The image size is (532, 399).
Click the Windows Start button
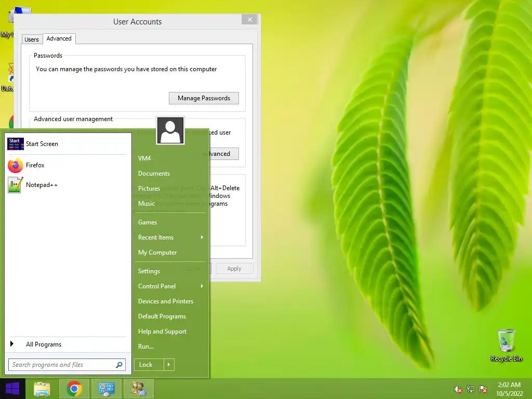click(x=12, y=389)
